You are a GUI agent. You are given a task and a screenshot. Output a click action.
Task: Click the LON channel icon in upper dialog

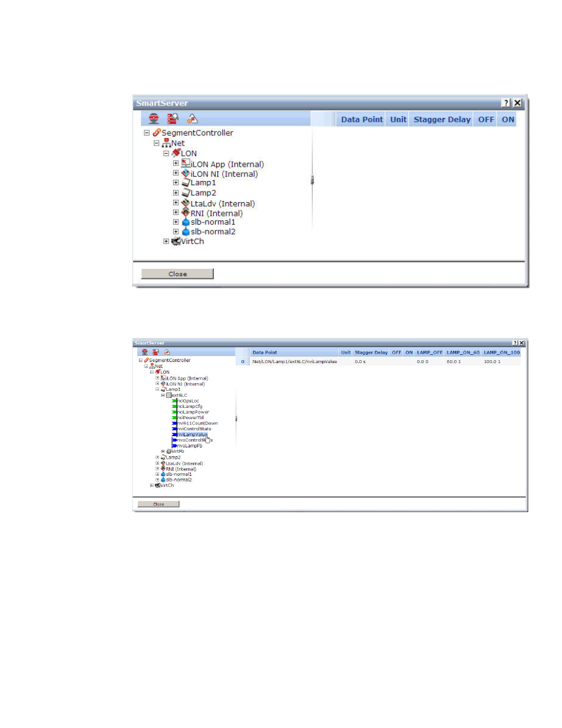pos(176,153)
